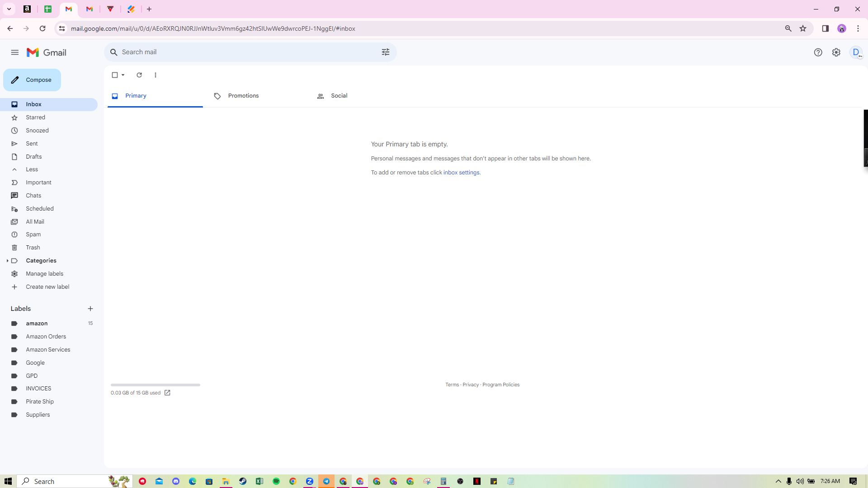Open the More actions three-dot menu
868x488 pixels.
(156, 75)
